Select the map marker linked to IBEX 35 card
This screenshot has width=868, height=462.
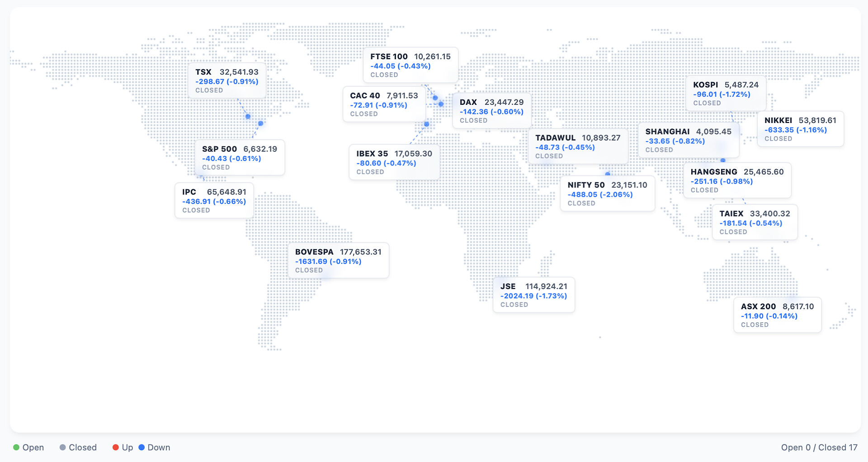click(426, 124)
